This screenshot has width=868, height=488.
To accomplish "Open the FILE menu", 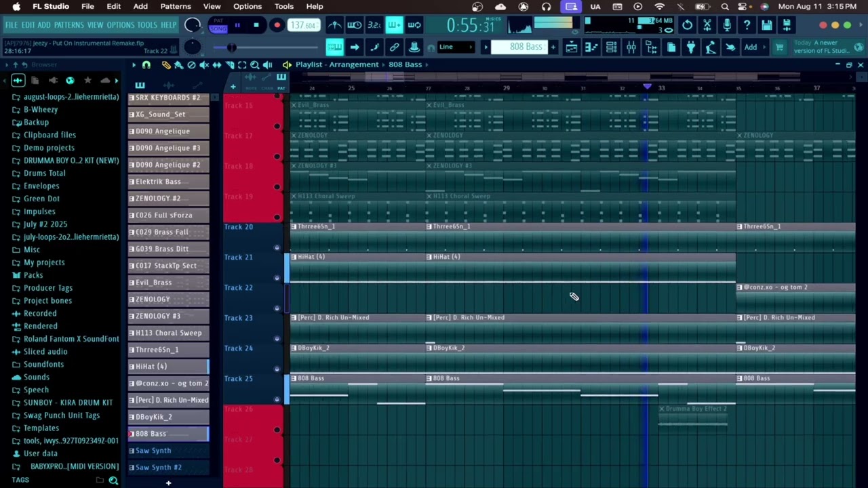I will pos(12,25).
